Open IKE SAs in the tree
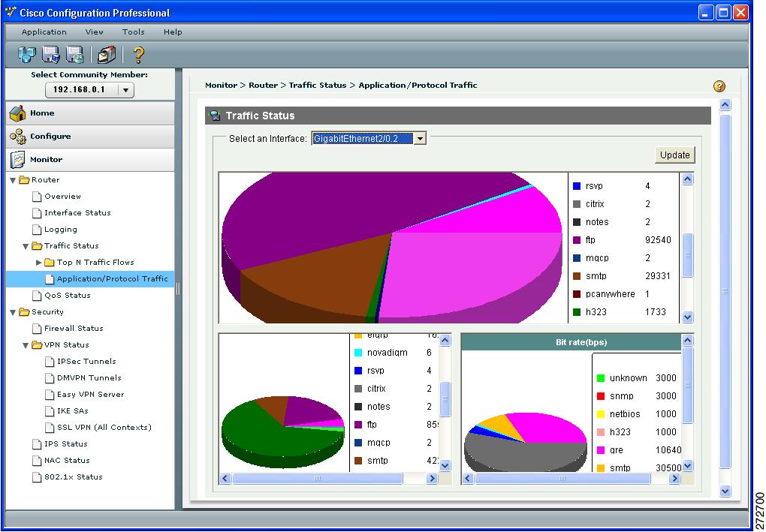The height and width of the screenshot is (532, 766). (72, 411)
